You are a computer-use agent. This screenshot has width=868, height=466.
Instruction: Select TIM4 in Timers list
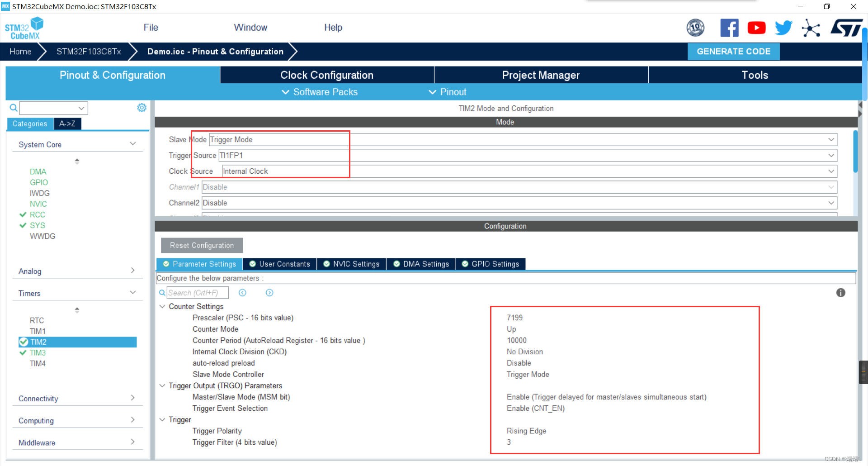click(x=38, y=363)
